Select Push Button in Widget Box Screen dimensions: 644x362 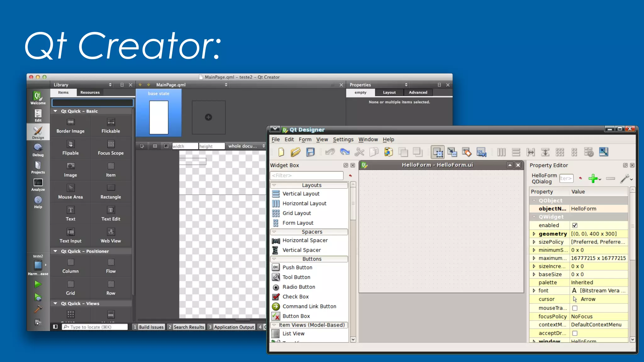297,267
